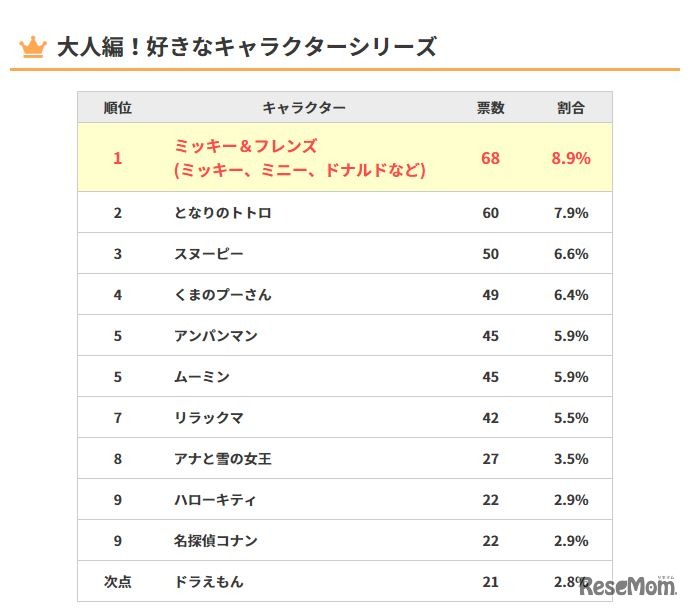Click the 票数 column header
The width and height of the screenshot is (690, 609).
pos(490,108)
